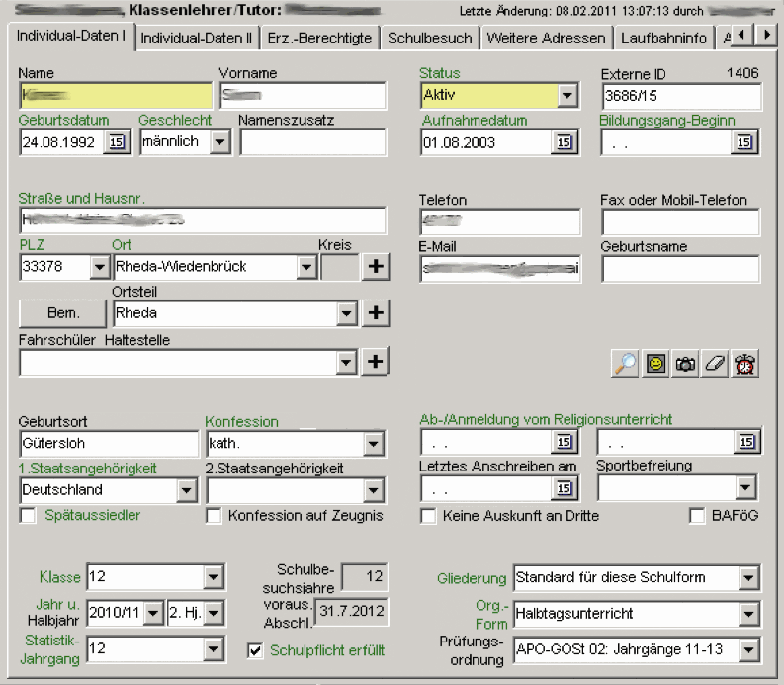Click the eraser icon

714,364
